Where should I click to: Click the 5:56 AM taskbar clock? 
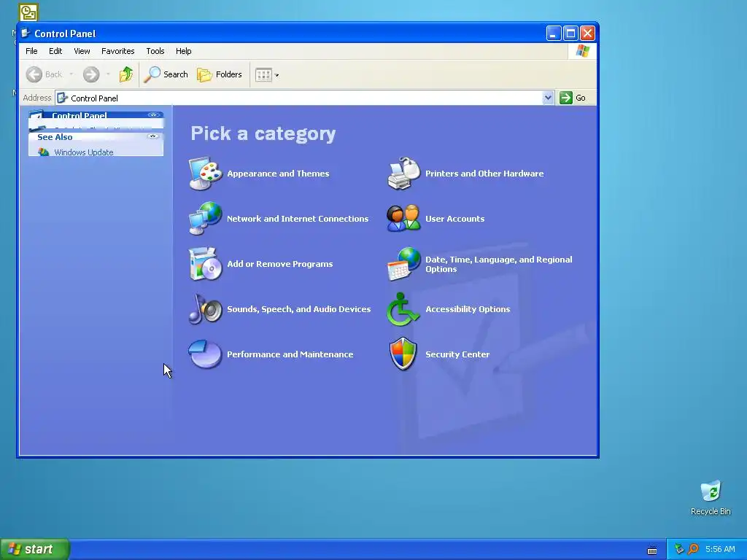pos(720,549)
